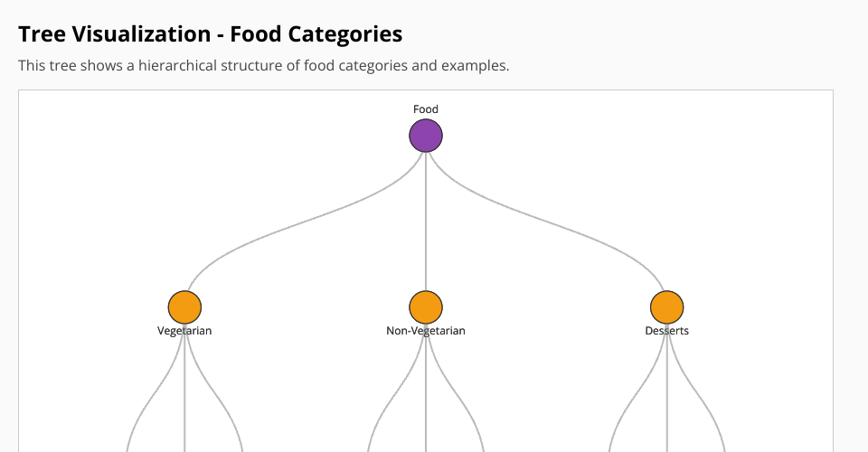Click the "Food" text label
The height and width of the screenshot is (452, 868).
click(x=426, y=109)
